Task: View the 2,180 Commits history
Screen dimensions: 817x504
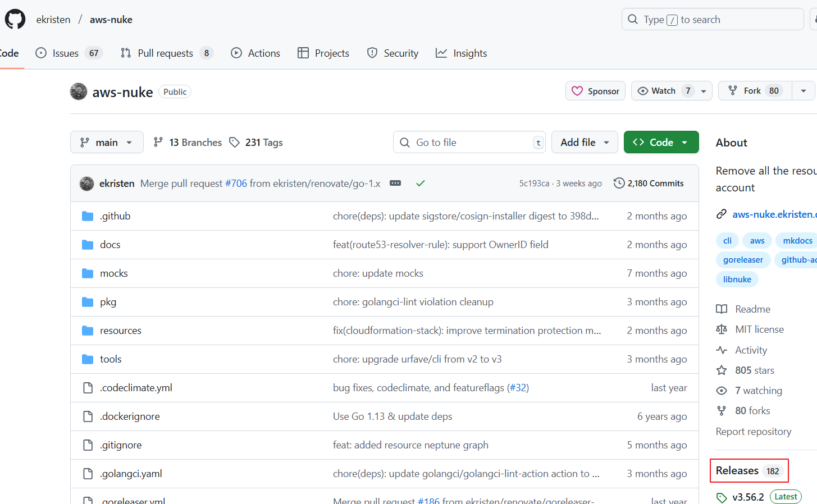Action: 649,184
